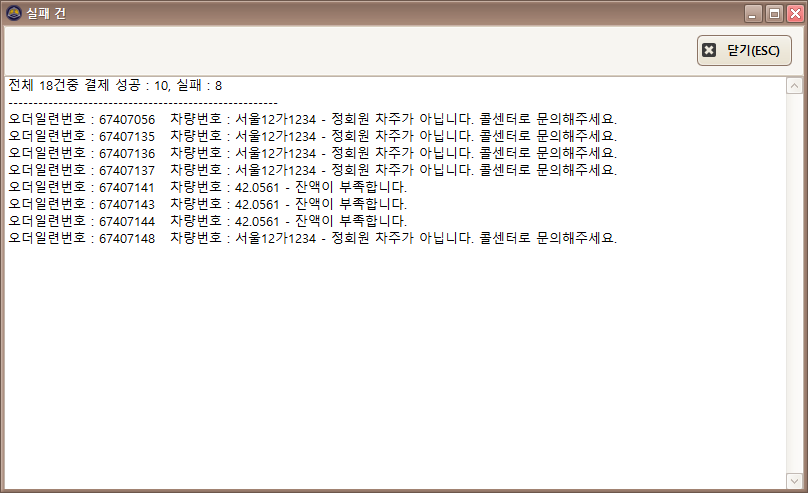The height and width of the screenshot is (493, 808).
Task: Click the vertical scrollbar track
Action: [795, 280]
